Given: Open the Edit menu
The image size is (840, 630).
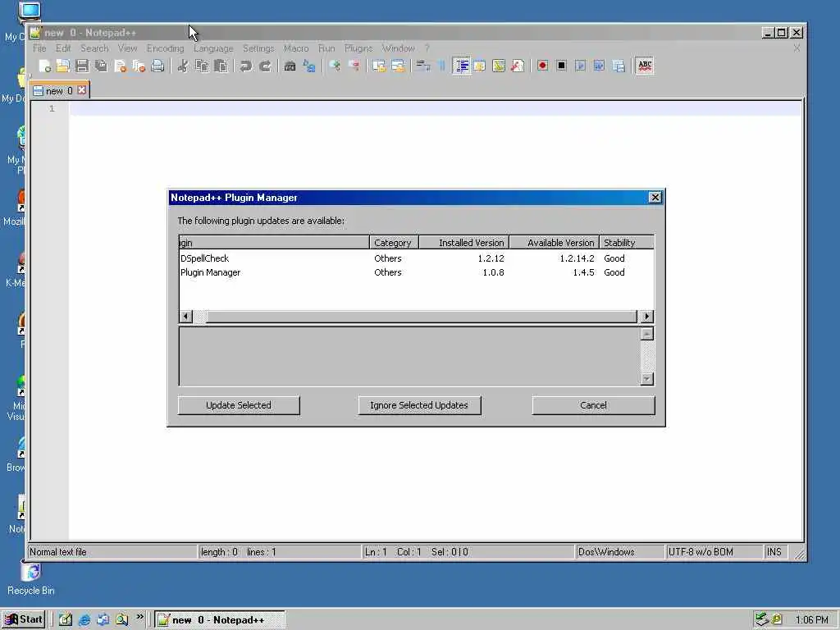Looking at the screenshot, I should pos(63,48).
